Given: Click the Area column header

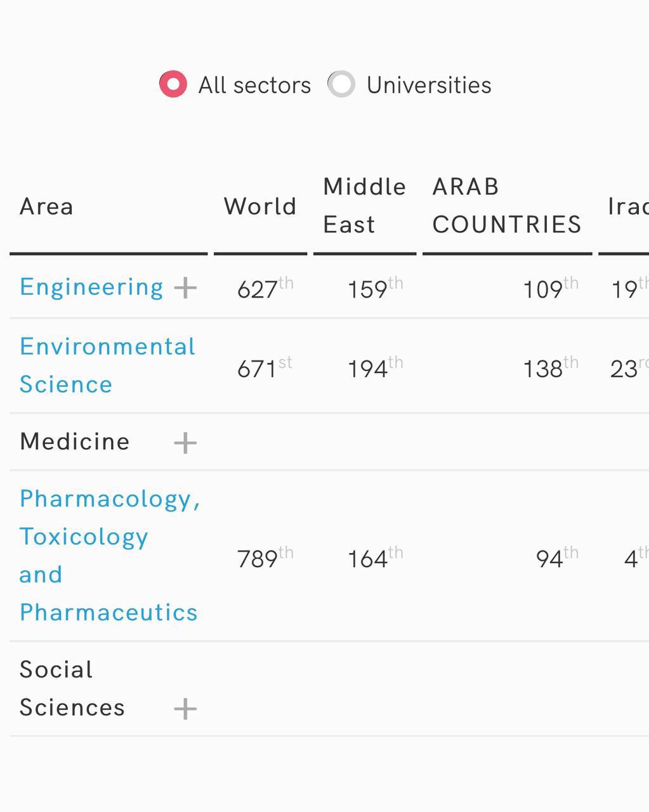Looking at the screenshot, I should click(x=46, y=206).
